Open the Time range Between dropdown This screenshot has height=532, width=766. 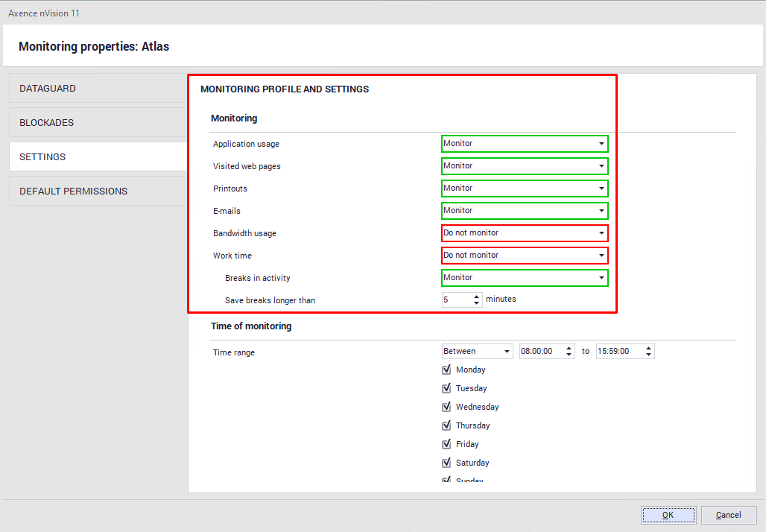(x=477, y=352)
